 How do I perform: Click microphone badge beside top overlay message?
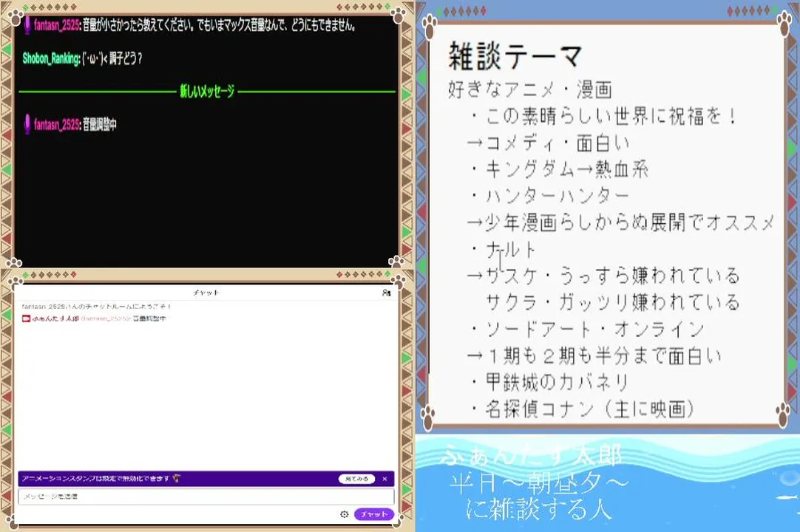27,25
